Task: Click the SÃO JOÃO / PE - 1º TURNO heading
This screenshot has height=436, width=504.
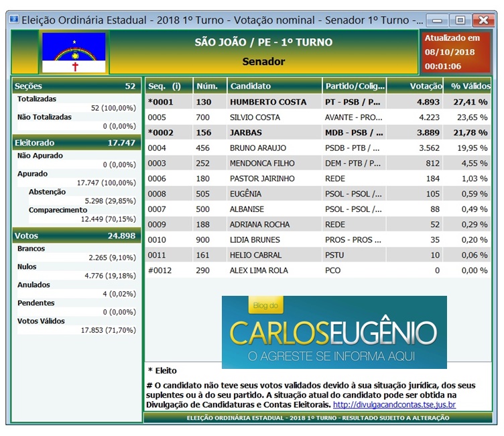Action: point(263,42)
